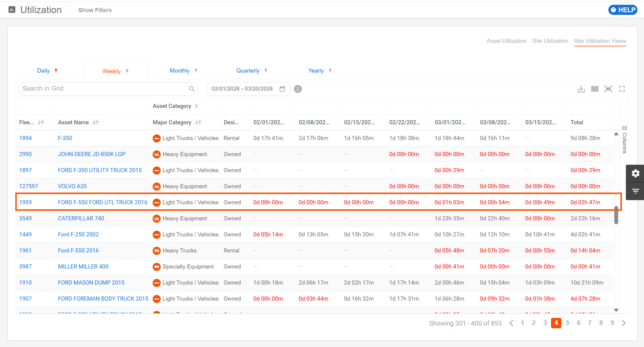644x347 pixels.
Task: Pin the Monthly tab
Action: [196, 70]
